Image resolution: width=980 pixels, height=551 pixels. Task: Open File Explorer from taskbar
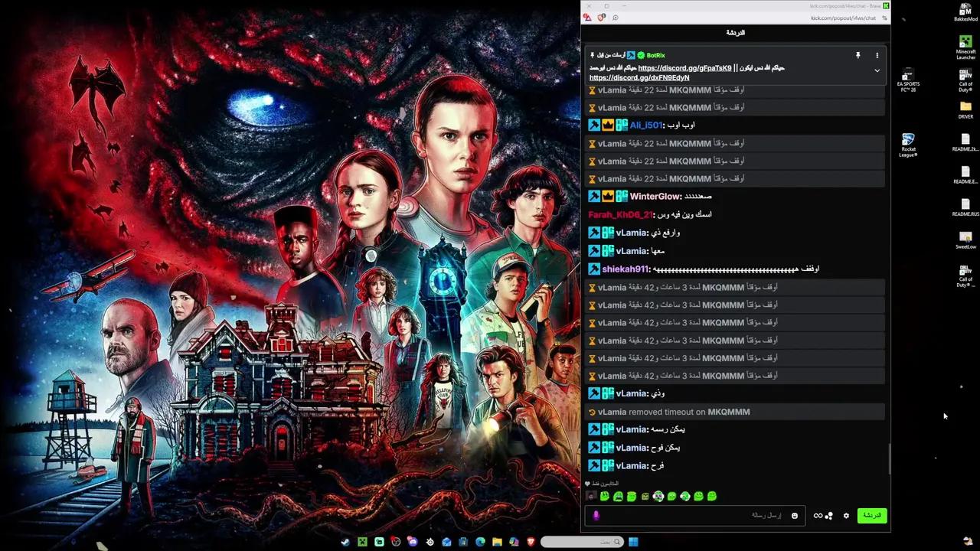497,542
